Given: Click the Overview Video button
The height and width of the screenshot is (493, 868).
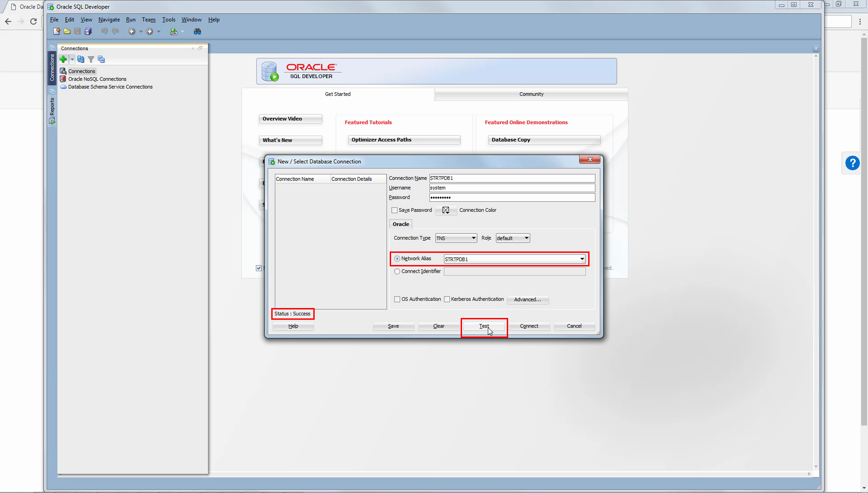Looking at the screenshot, I should [290, 119].
